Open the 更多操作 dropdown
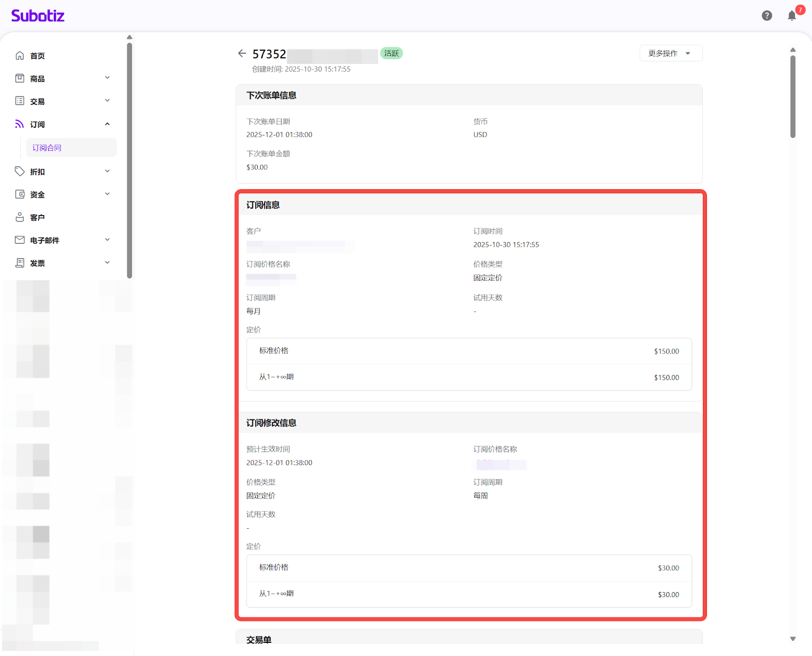Image resolution: width=812 pixels, height=656 pixels. click(670, 53)
